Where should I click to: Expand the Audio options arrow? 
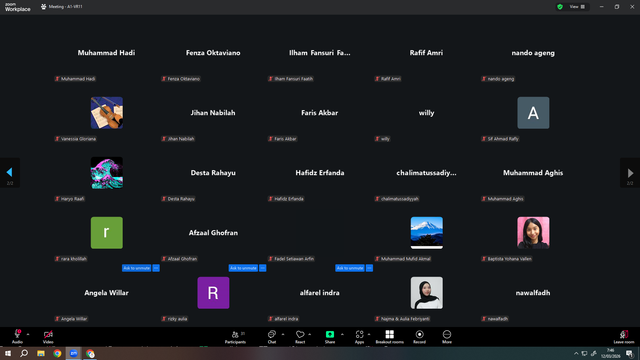point(28,334)
